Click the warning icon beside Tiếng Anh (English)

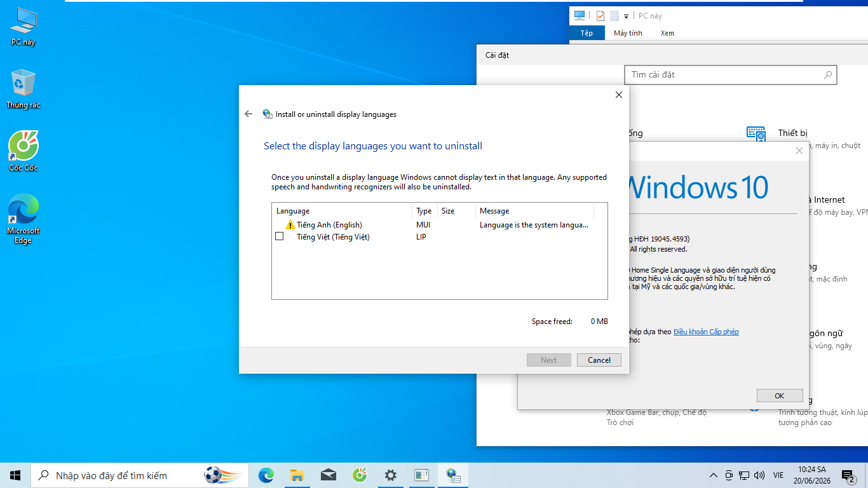click(x=290, y=225)
